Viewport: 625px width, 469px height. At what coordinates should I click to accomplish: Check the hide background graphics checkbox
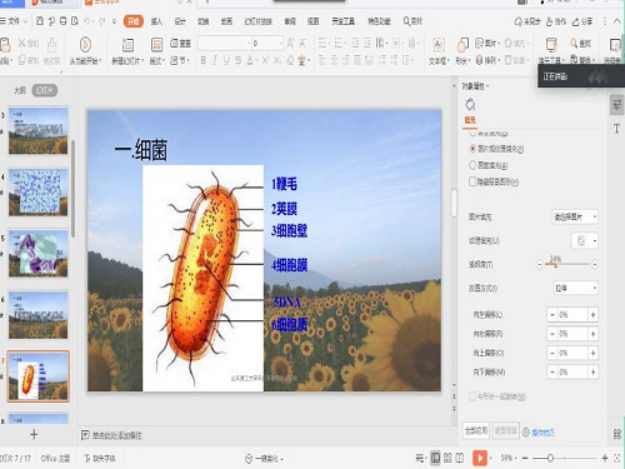click(473, 182)
